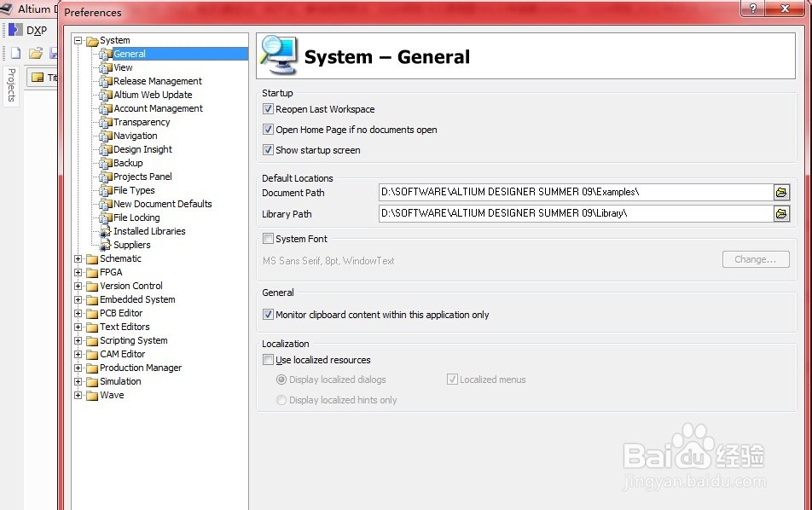The height and width of the screenshot is (510, 812).
Task: Click New document icon in main toolbar
Action: click(16, 53)
